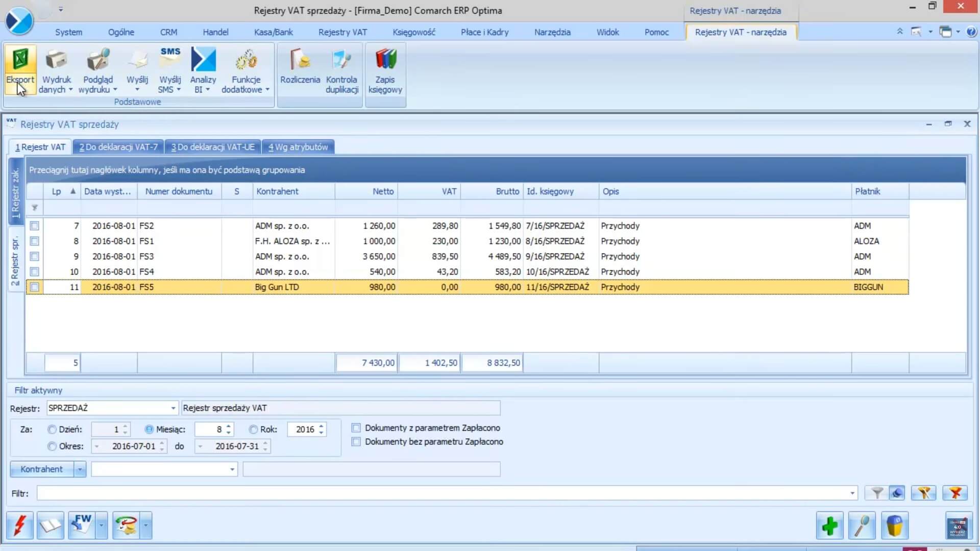Viewport: 980px width, 551px height.
Task: Select the Okres radio button
Action: point(52,446)
